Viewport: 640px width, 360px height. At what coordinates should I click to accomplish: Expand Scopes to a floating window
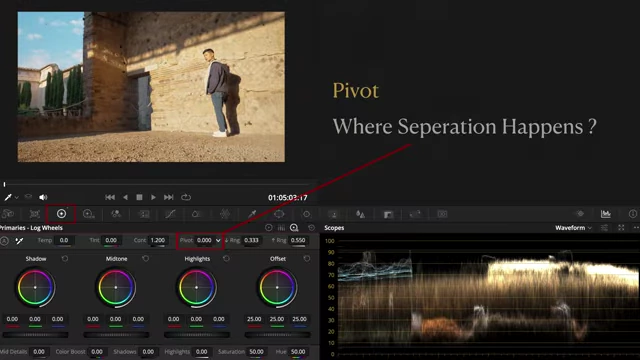pyautogui.click(x=621, y=228)
